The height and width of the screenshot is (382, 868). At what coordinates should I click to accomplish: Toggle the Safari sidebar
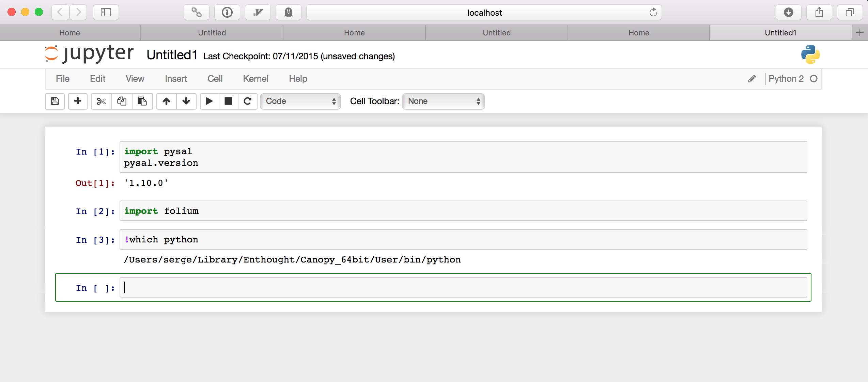[x=106, y=13]
